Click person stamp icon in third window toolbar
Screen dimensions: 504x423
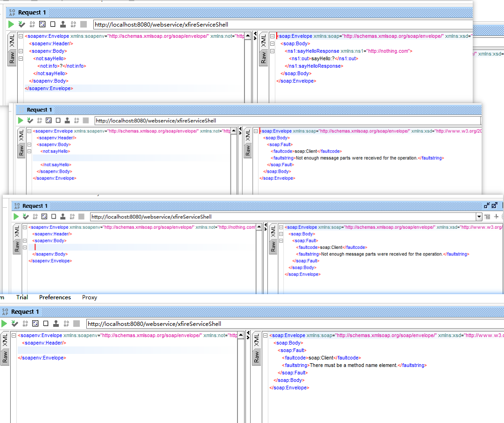tap(63, 217)
